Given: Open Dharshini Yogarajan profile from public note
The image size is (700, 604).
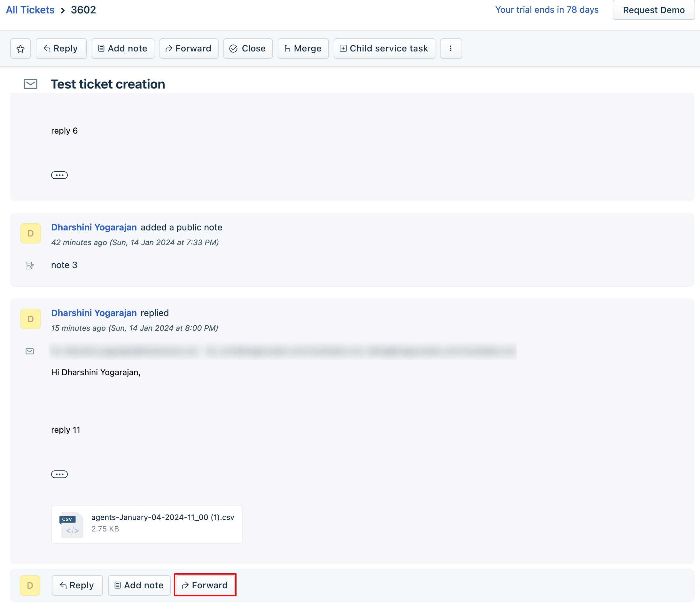Looking at the screenshot, I should click(x=94, y=227).
